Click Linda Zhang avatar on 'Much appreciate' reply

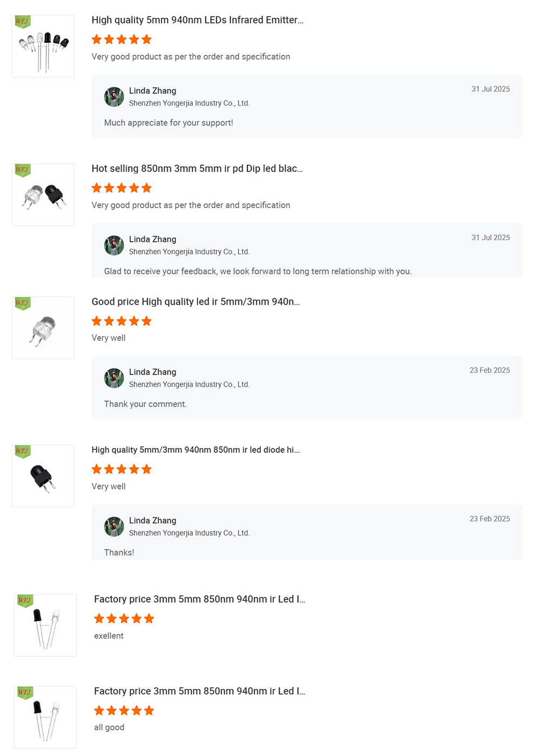point(114,97)
